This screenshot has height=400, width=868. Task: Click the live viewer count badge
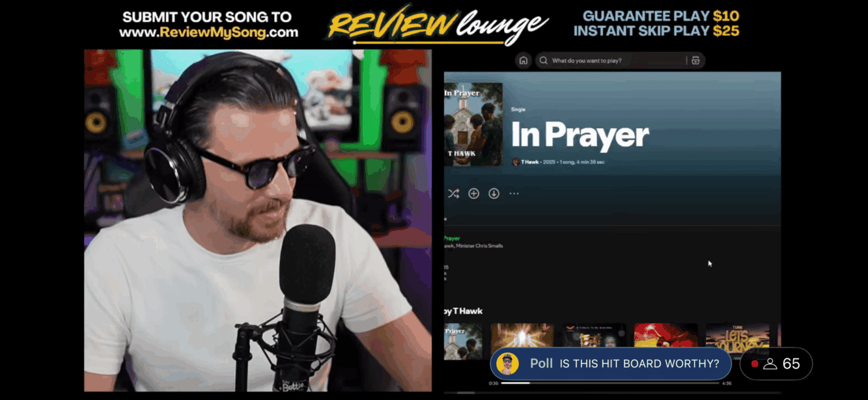(x=776, y=364)
